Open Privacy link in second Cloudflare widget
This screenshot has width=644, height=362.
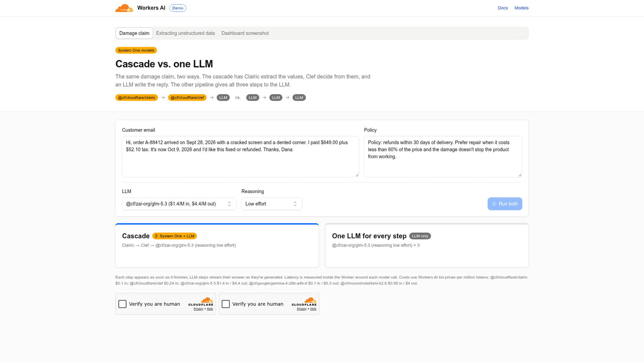(x=302, y=309)
